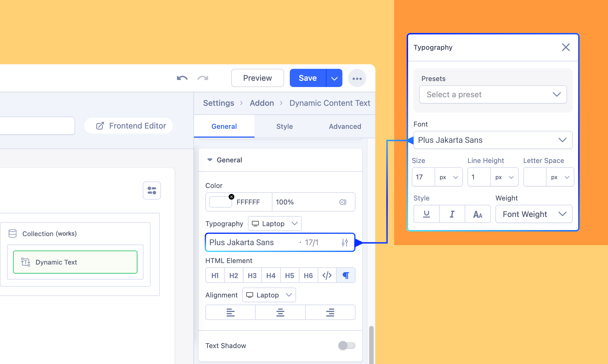
Task: Collapse the General section triangle
Action: (210, 160)
